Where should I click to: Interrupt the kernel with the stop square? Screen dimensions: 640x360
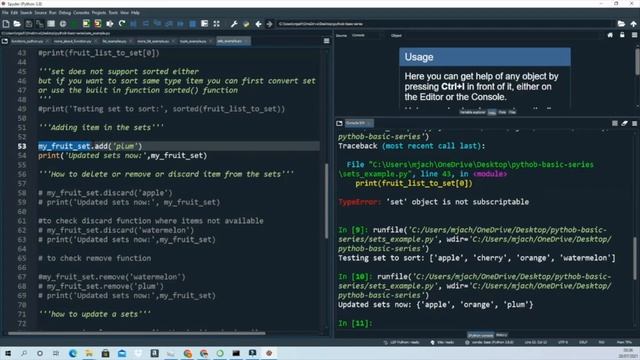[615, 123]
